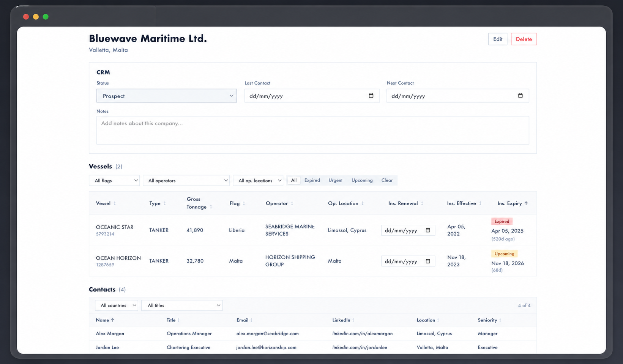Focus the Last Contact date field
The width and height of the screenshot is (623, 364).
[x=312, y=96]
